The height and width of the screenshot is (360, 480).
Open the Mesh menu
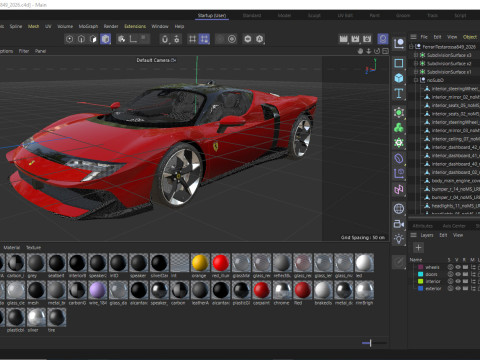coord(33,26)
